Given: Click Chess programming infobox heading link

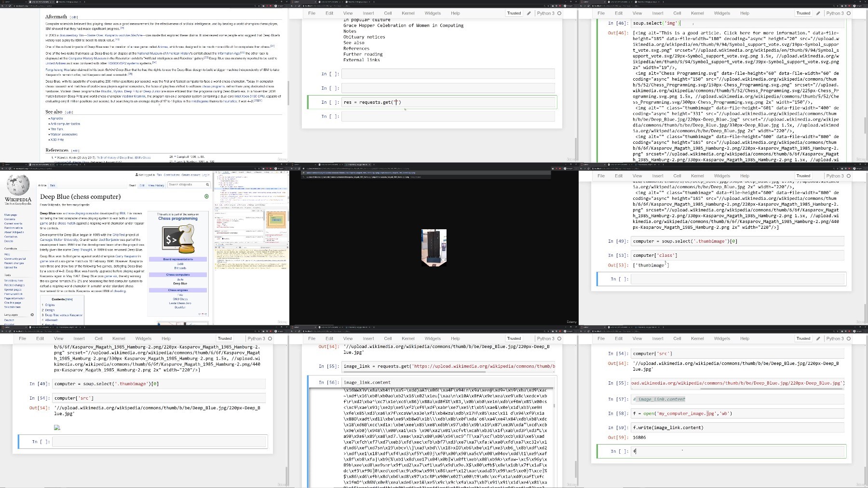Looking at the screenshot, I should pos(178,219).
